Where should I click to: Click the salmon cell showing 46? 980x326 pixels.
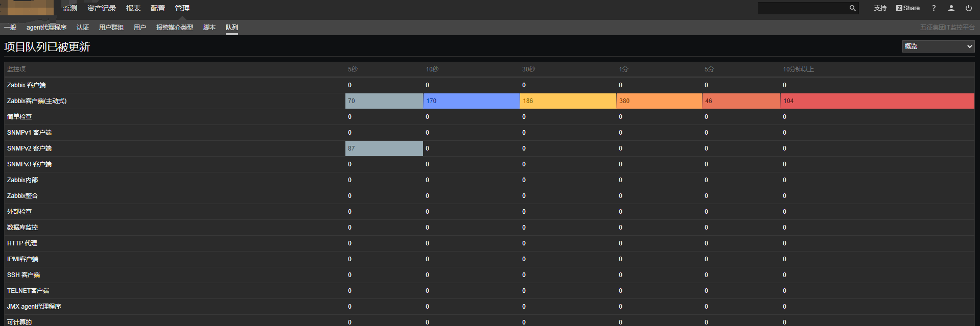[x=741, y=101]
